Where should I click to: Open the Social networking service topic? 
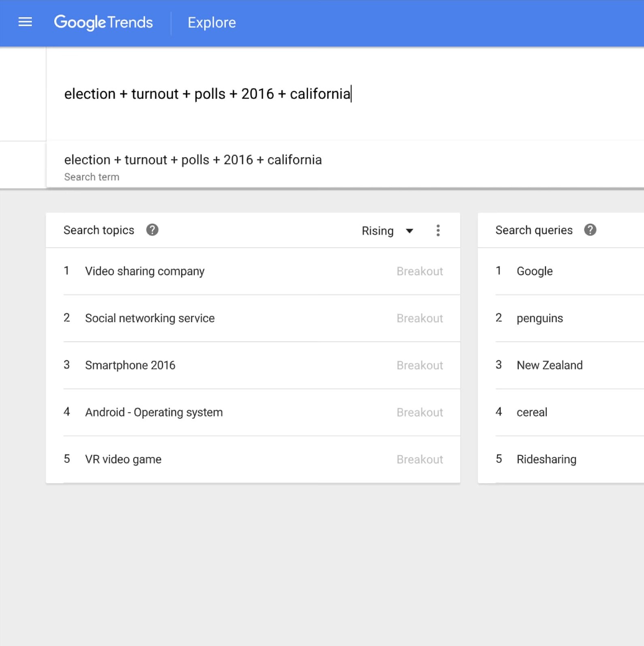click(x=150, y=318)
